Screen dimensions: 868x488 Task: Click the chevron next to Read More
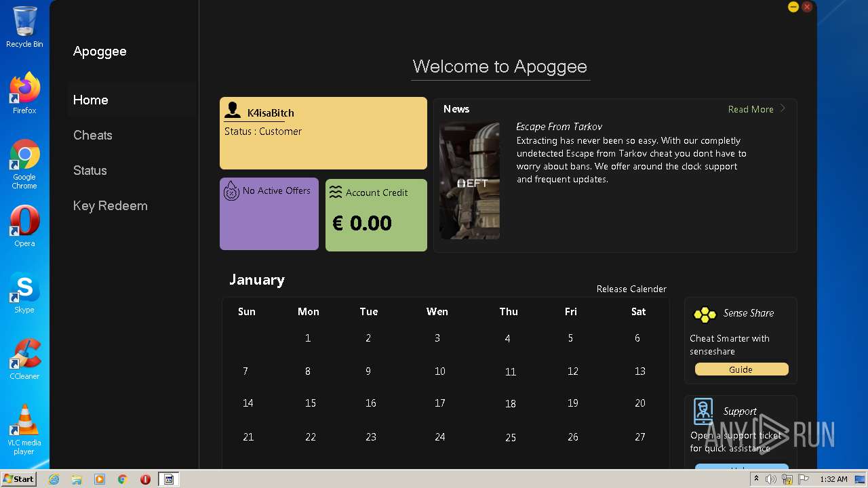[783, 108]
